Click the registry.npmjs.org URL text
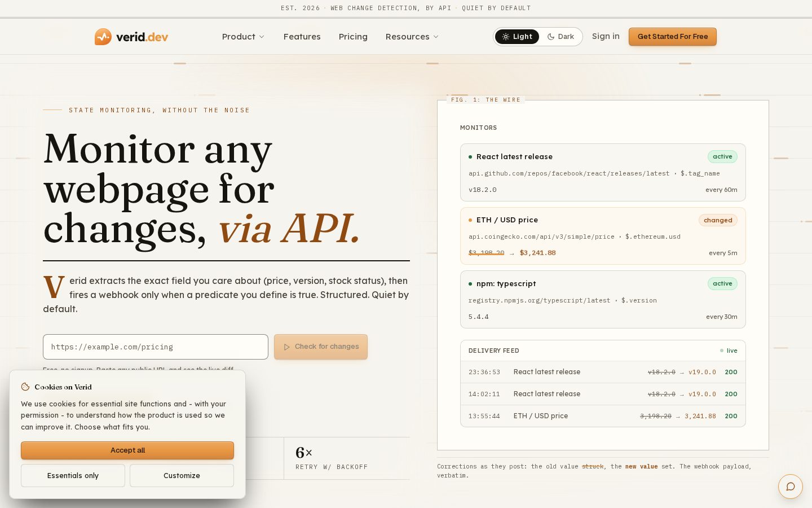This screenshot has height=508, width=812. (x=539, y=300)
